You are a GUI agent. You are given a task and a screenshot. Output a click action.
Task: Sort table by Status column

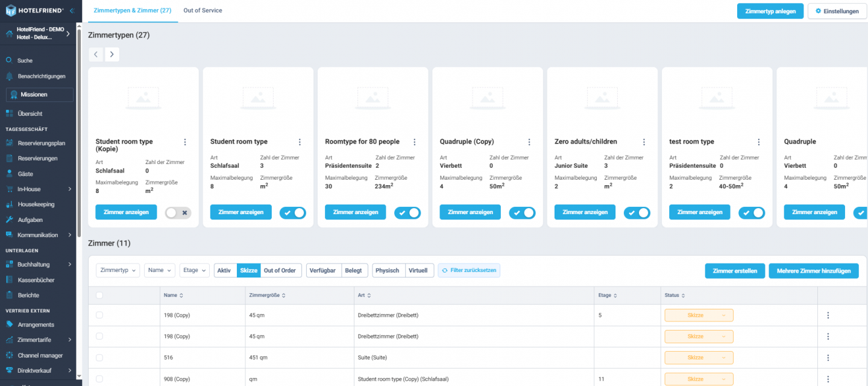tap(674, 295)
